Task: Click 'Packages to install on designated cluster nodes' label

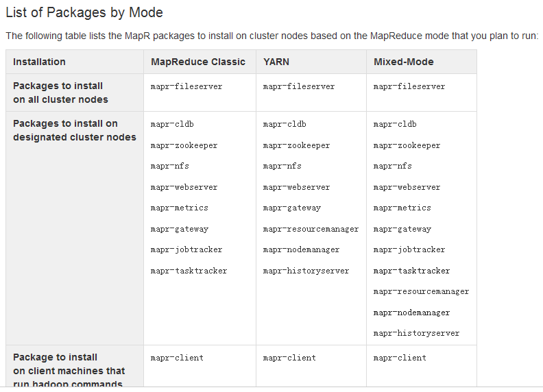Action: tap(75, 130)
